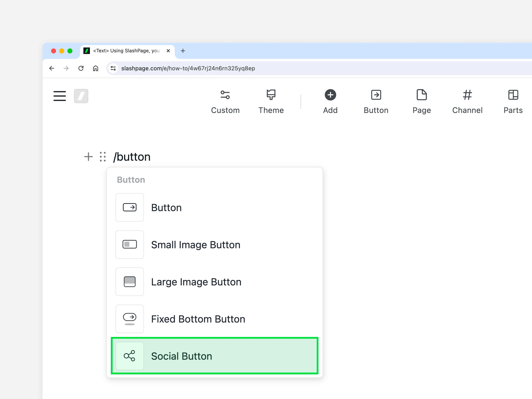Image resolution: width=532 pixels, height=399 pixels.
Task: Open a new browser tab
Action: tap(183, 51)
